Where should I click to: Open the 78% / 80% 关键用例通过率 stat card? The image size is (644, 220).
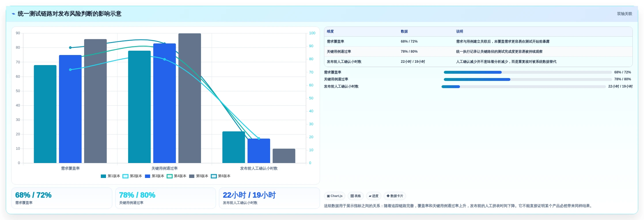(x=165, y=198)
